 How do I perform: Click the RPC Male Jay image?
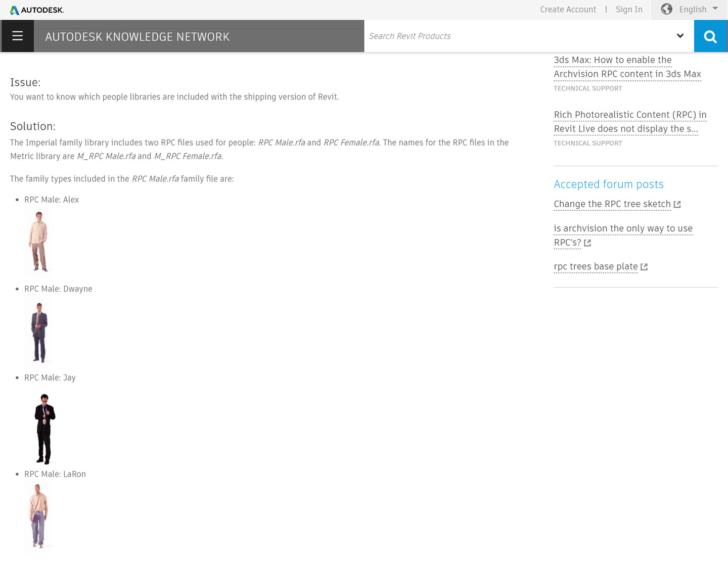pyautogui.click(x=44, y=429)
